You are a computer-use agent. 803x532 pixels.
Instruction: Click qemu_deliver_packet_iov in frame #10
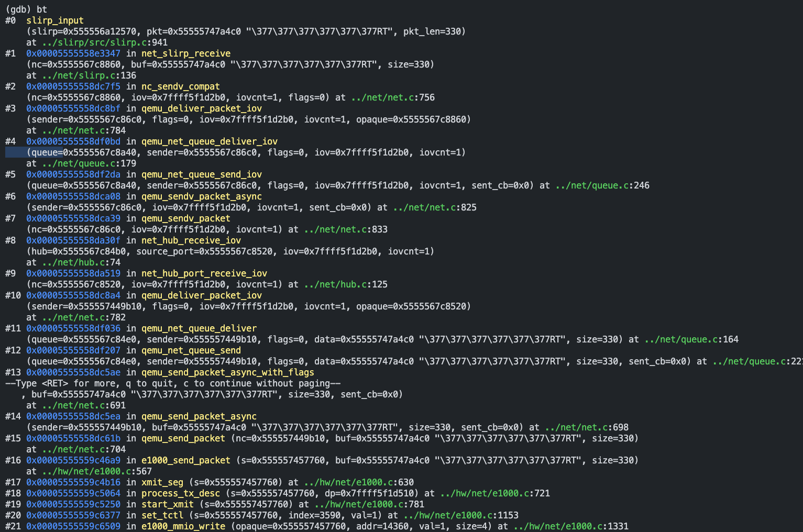click(202, 295)
